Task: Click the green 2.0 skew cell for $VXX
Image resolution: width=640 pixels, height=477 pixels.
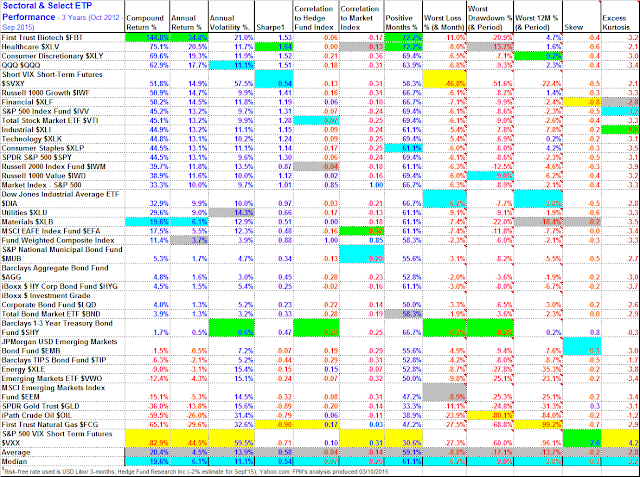Action: [582, 438]
